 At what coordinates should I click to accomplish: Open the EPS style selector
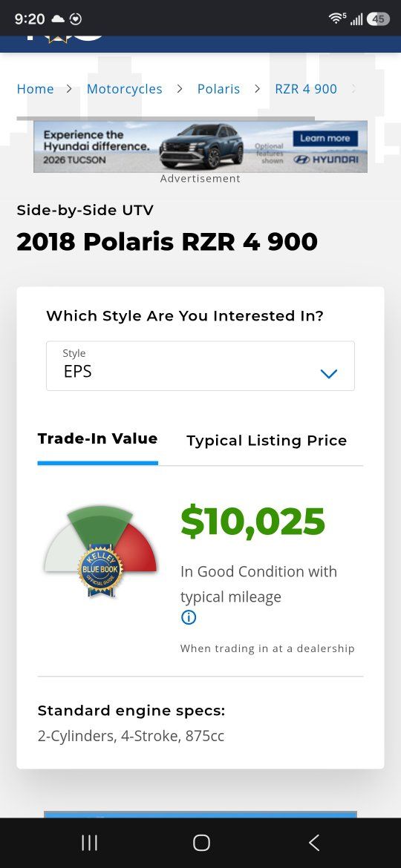pos(200,366)
